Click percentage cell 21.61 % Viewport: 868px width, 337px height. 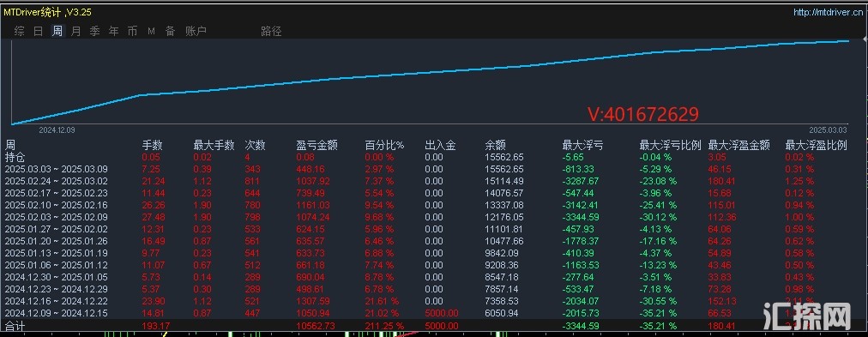pos(382,301)
